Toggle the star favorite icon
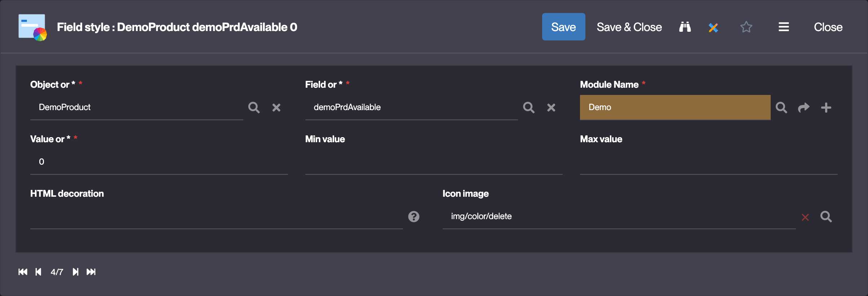Screen dimensions: 868x296 click(746, 27)
